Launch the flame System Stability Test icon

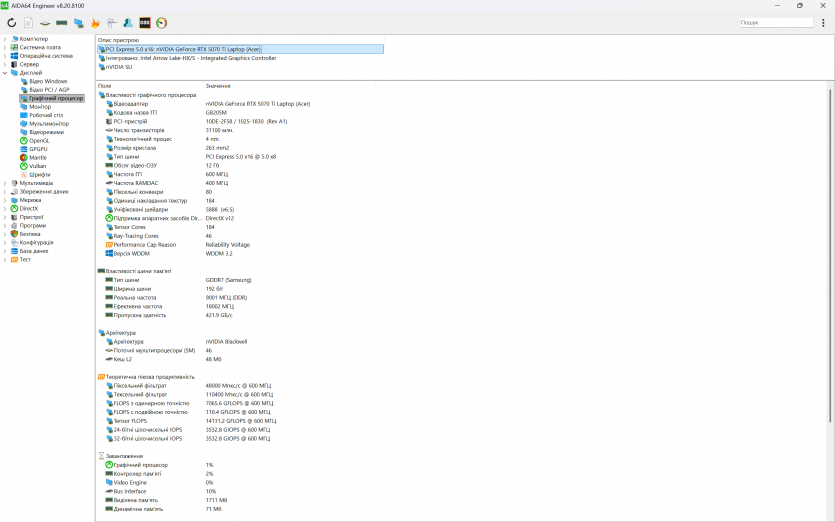(x=95, y=22)
